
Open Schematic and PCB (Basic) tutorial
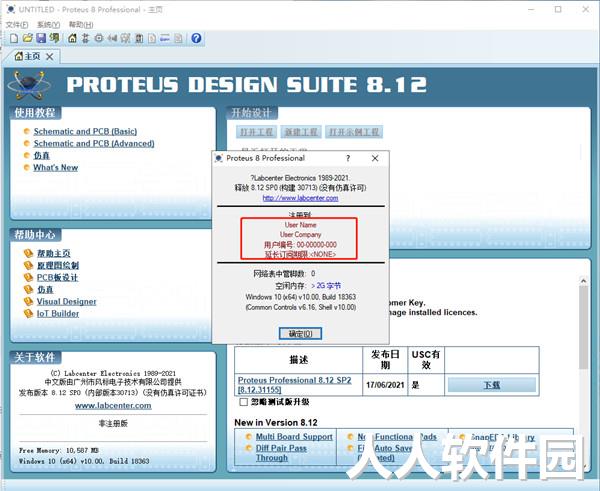(85, 131)
